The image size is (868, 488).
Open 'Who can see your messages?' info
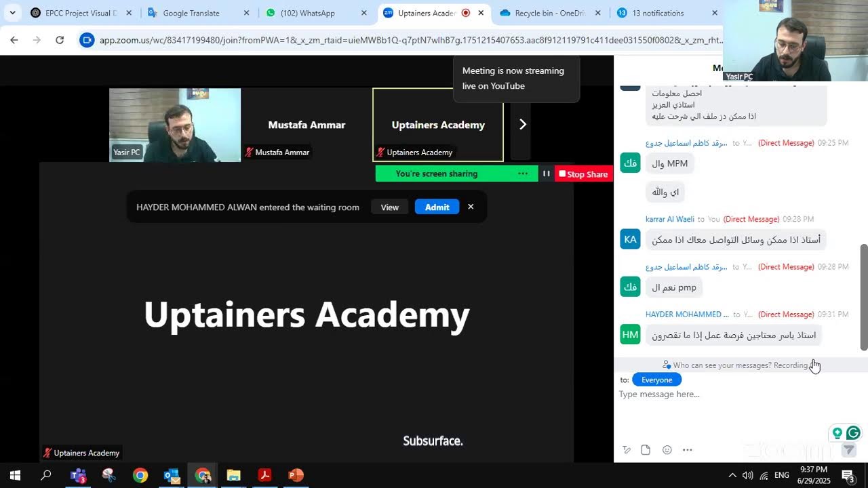coord(735,365)
